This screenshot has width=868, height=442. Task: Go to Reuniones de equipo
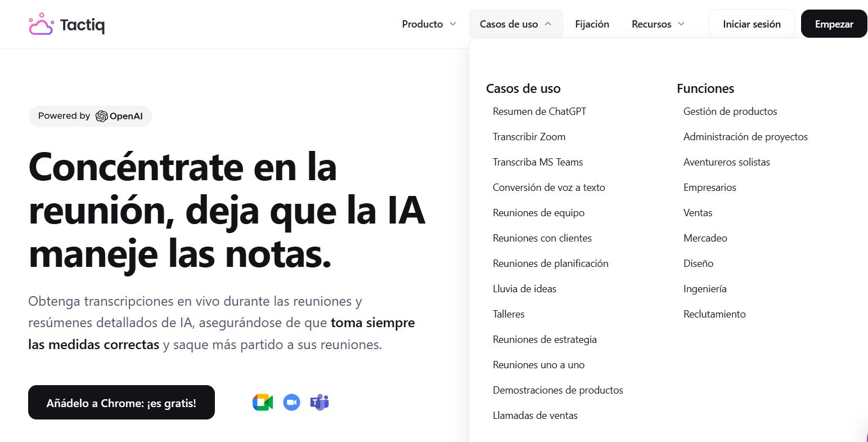click(538, 213)
